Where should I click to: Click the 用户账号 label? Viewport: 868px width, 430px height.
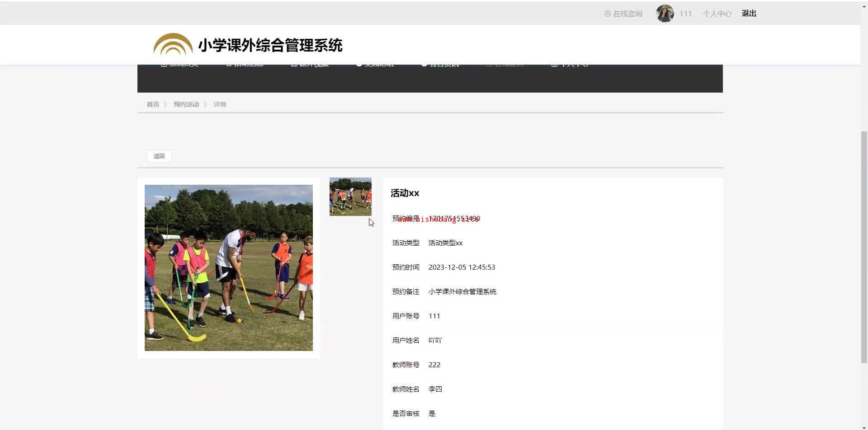pos(406,316)
